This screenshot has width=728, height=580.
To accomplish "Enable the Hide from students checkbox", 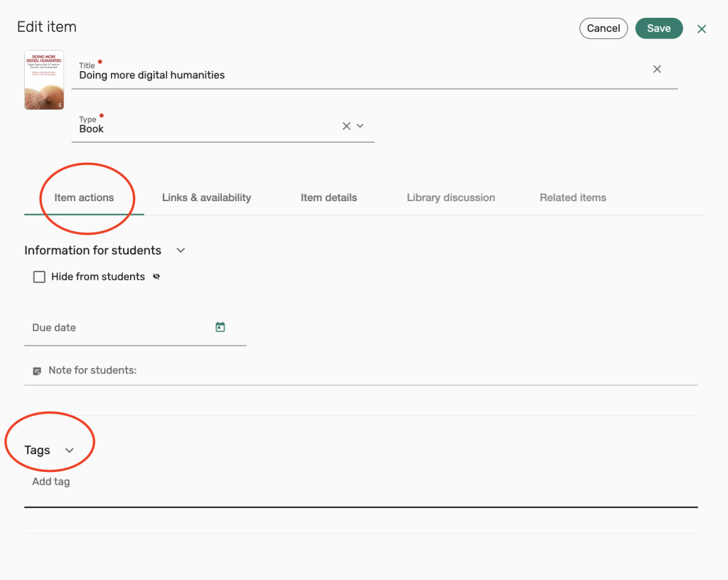I will coord(40,277).
